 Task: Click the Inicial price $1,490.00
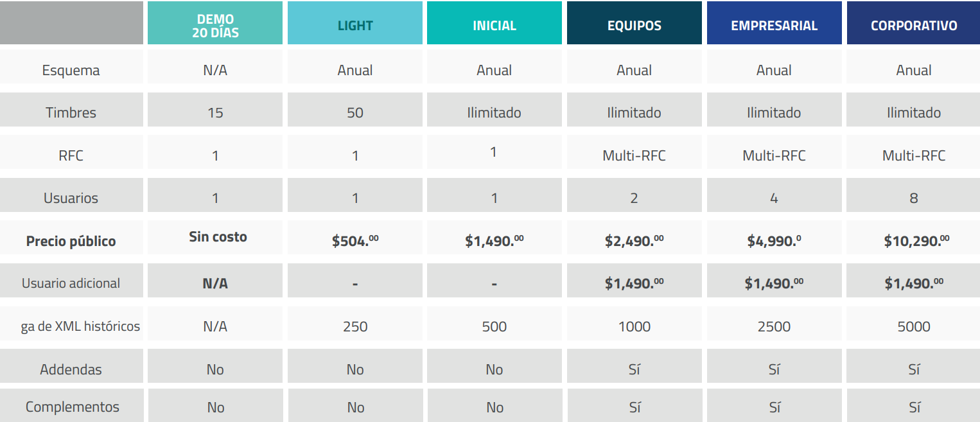[494, 241]
